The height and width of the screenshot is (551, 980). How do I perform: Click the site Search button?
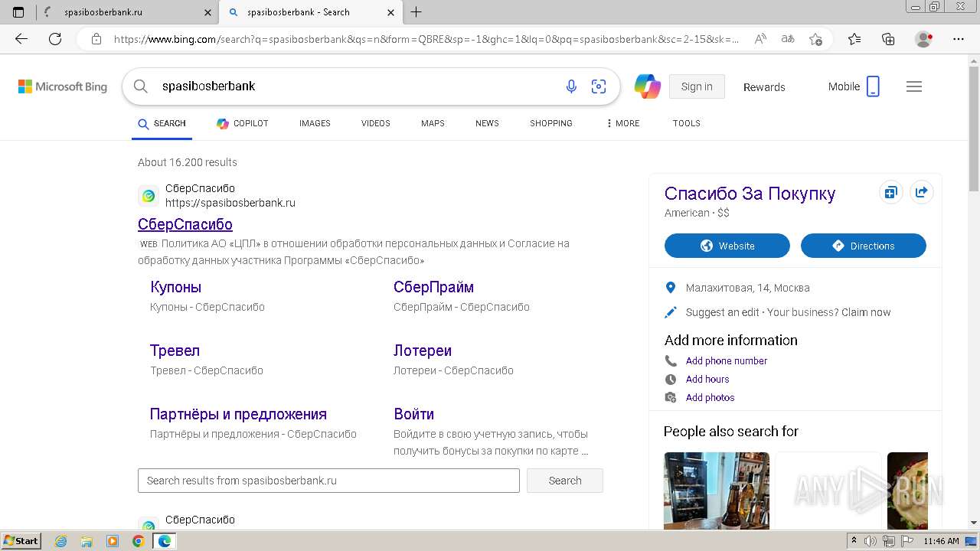[565, 481]
